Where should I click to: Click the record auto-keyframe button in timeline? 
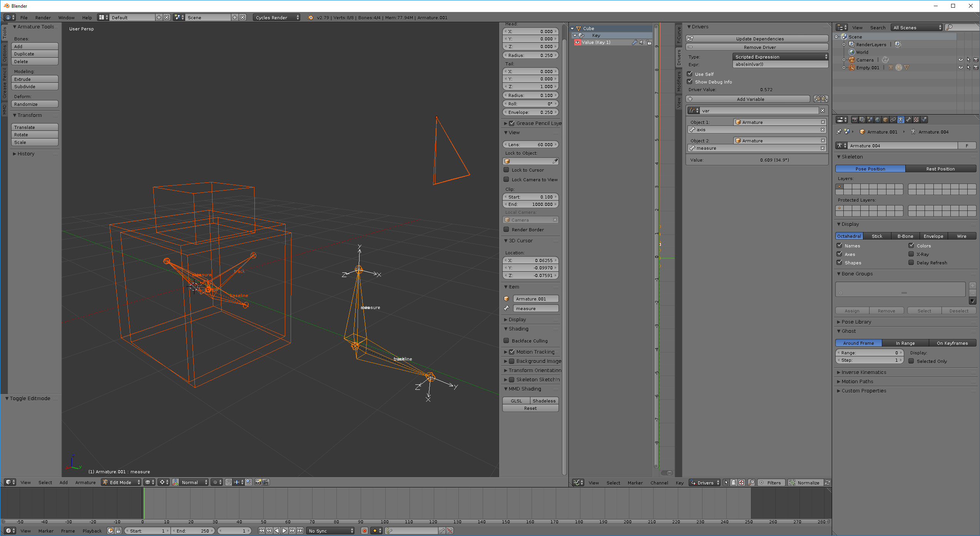(x=364, y=531)
